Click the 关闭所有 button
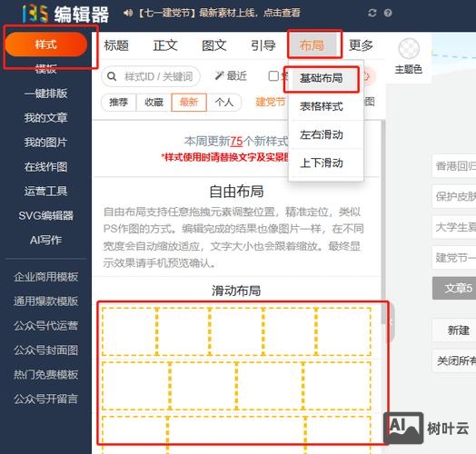 pyautogui.click(x=454, y=360)
